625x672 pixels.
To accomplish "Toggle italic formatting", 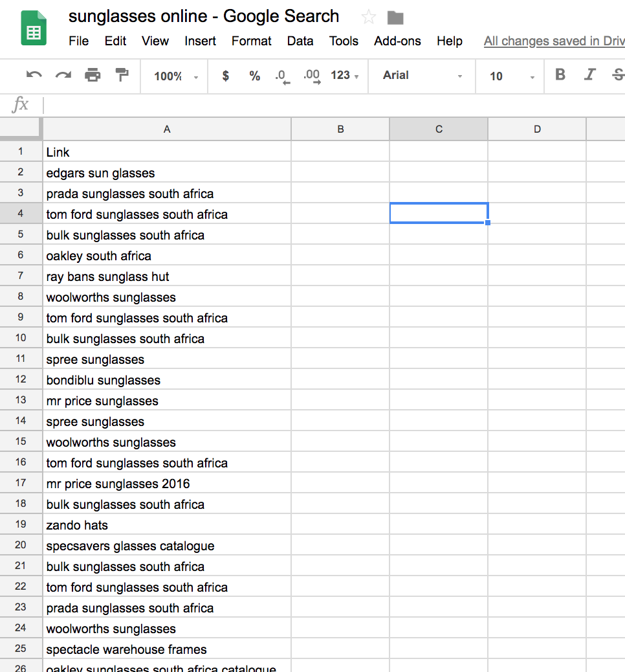I will tap(589, 75).
